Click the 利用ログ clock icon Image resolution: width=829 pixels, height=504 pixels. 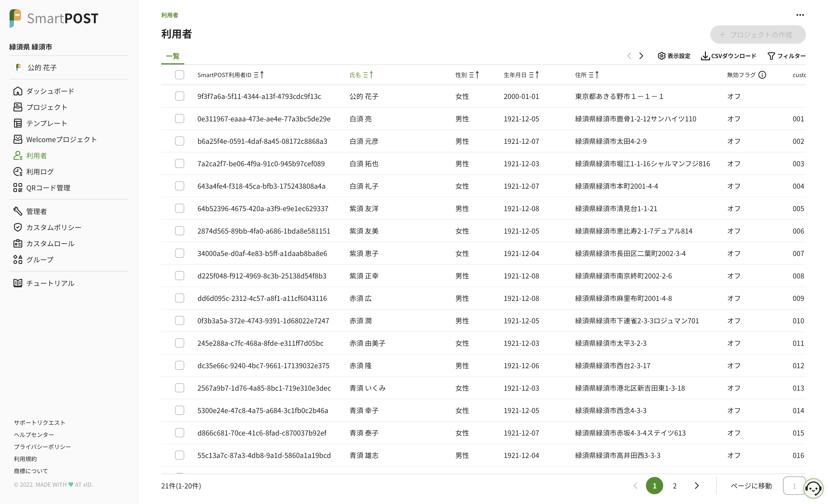[x=18, y=172]
